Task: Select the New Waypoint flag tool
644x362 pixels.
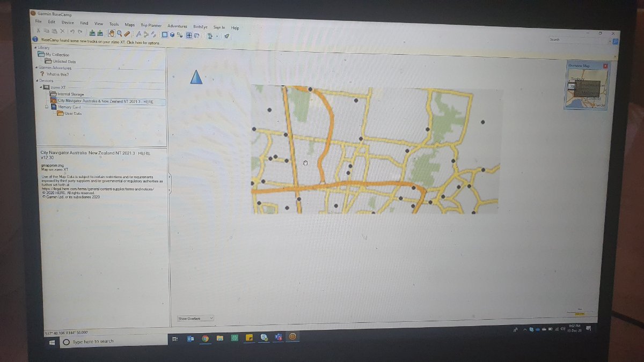Action: (x=139, y=34)
